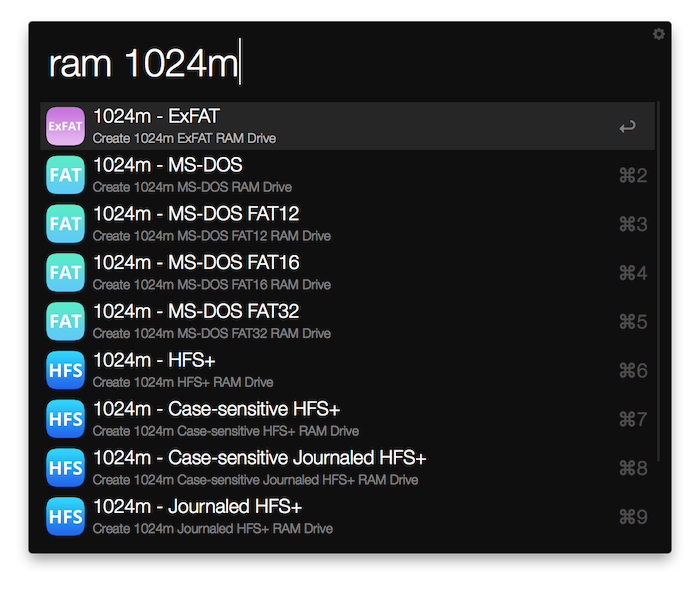The height and width of the screenshot is (589, 700).
Task: Click "Create 1024m MS-DOS FAT16 RAM Drive" subtitle
Action: [x=211, y=285]
